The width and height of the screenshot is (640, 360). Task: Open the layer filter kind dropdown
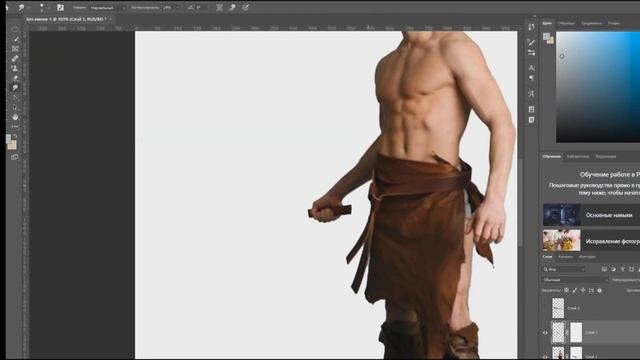564,269
